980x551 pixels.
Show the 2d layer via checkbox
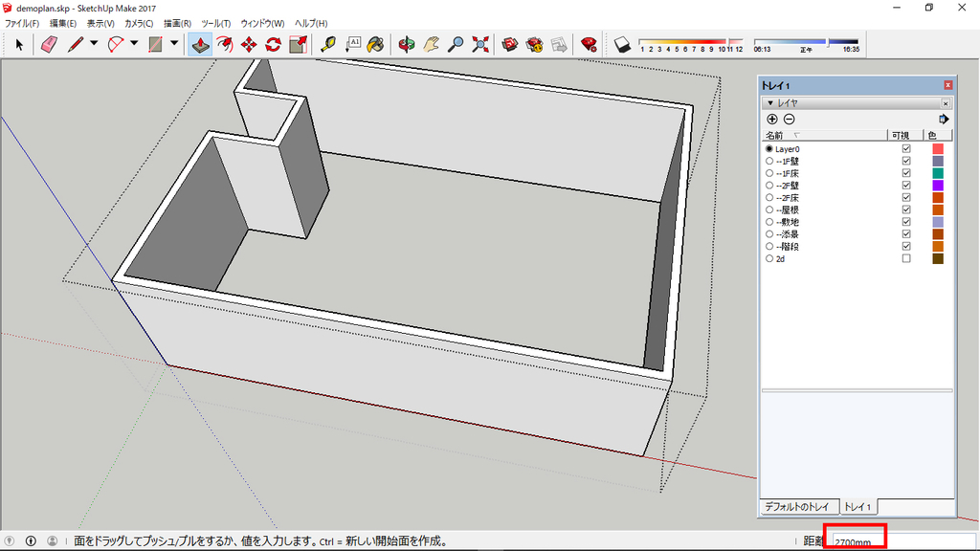pyautogui.click(x=906, y=258)
